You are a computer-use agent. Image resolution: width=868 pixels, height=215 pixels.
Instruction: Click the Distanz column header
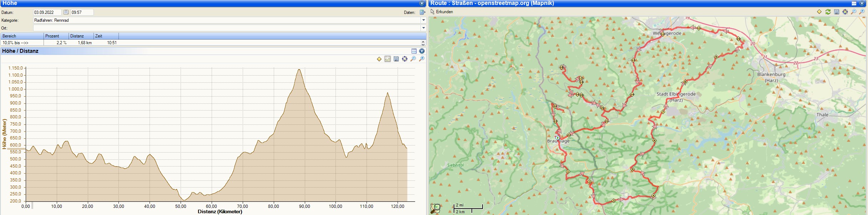[x=81, y=36]
